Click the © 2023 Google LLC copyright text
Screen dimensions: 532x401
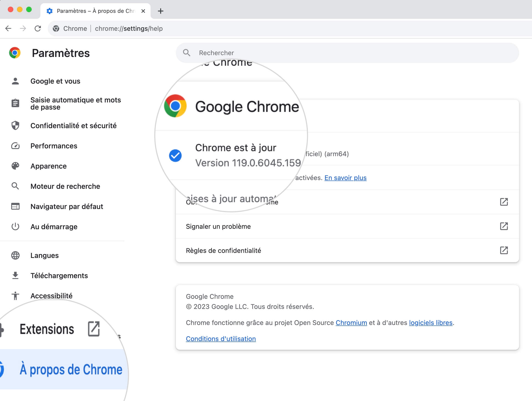(x=250, y=306)
